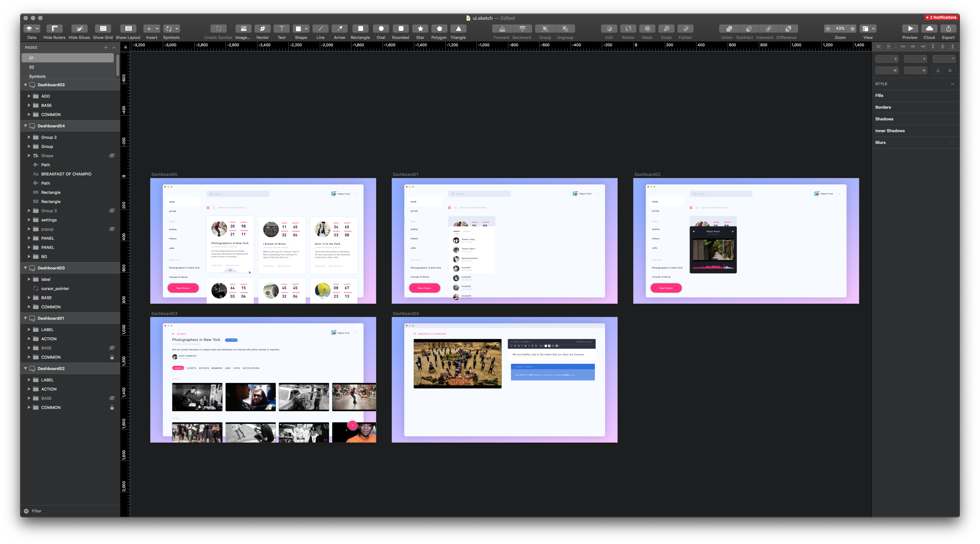Select the Vector tool
The image size is (980, 544).
(x=262, y=29)
